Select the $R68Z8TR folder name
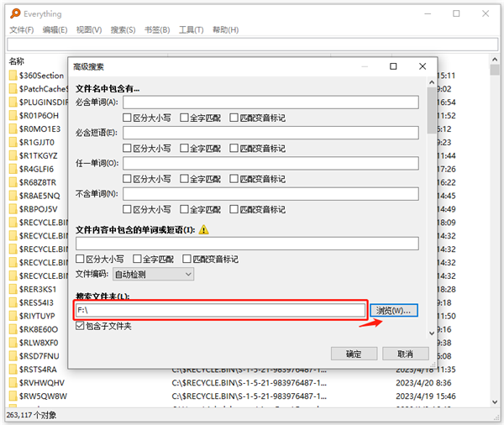The height and width of the screenshot is (425, 504). click(37, 182)
